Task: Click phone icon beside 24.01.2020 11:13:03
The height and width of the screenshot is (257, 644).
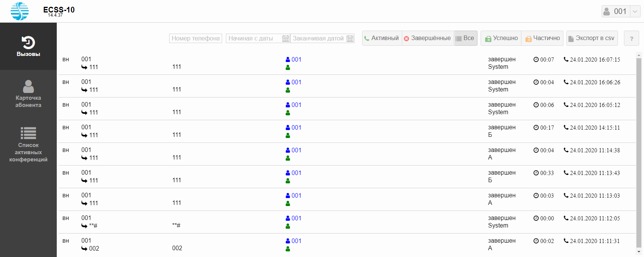Action: point(566,195)
